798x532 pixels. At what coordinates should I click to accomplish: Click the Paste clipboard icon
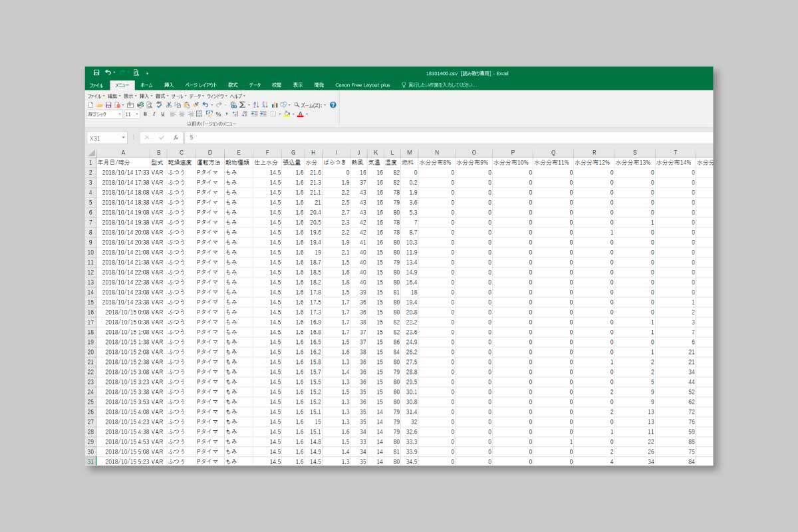186,105
